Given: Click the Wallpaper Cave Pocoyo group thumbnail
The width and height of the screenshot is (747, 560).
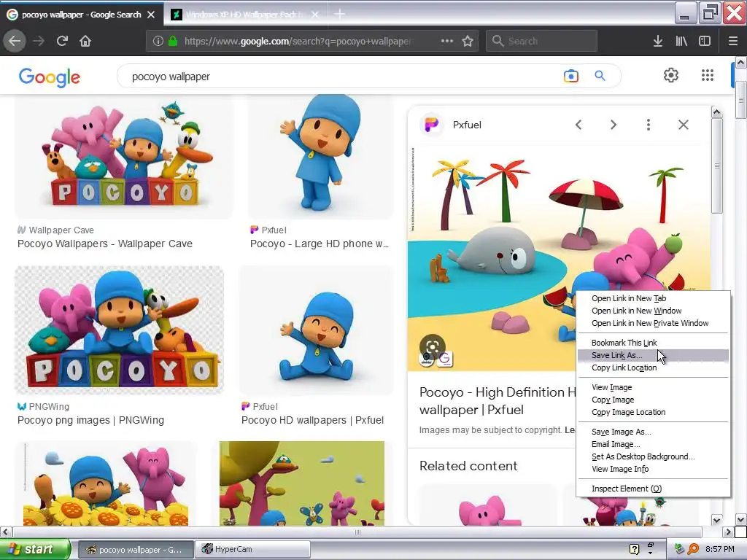Looking at the screenshot, I should click(x=123, y=157).
